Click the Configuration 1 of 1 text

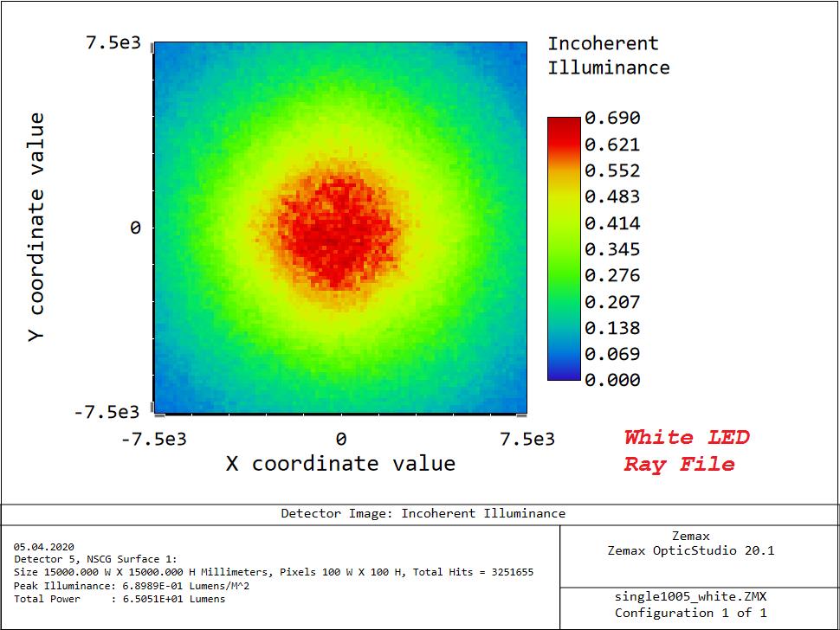[690, 613]
